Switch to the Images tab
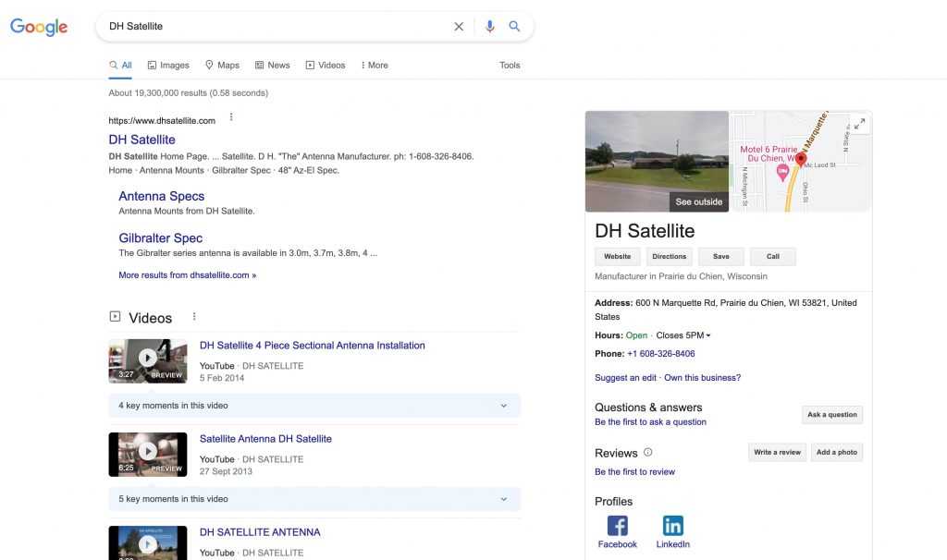This screenshot has width=947, height=560. point(168,66)
